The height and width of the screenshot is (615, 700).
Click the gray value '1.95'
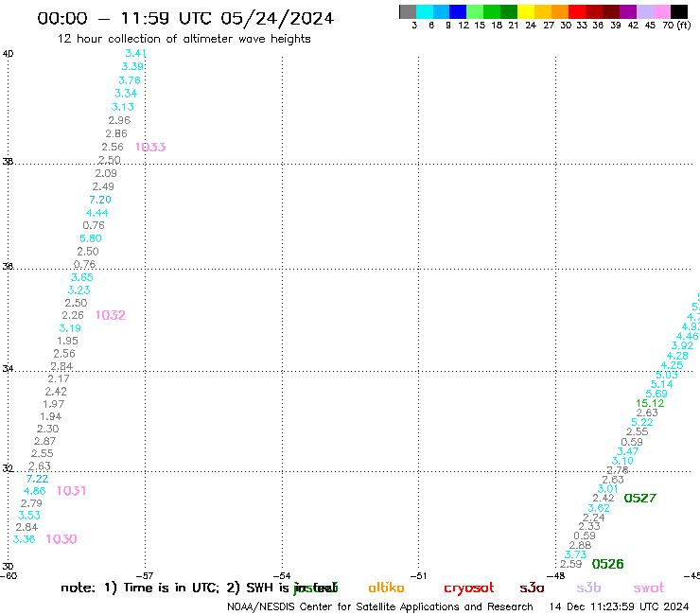(x=67, y=341)
